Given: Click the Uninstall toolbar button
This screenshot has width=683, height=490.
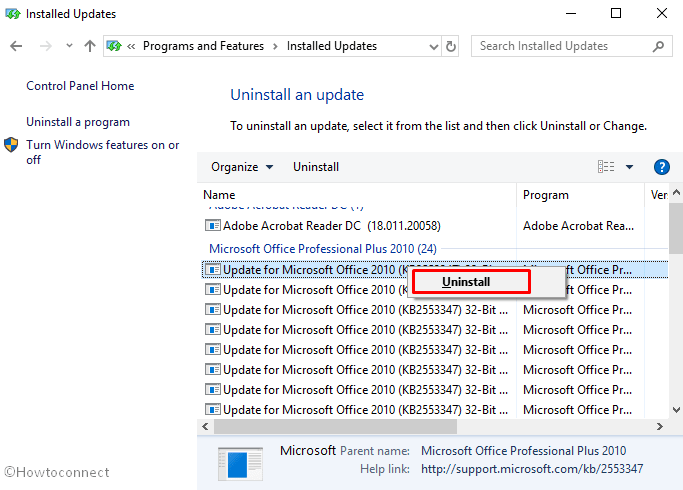Looking at the screenshot, I should pyautogui.click(x=316, y=167).
